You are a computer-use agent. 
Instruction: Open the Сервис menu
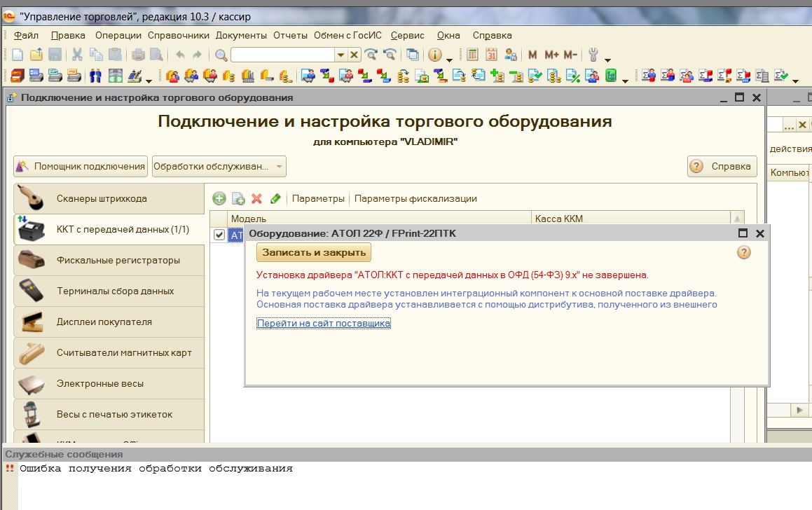point(407,35)
